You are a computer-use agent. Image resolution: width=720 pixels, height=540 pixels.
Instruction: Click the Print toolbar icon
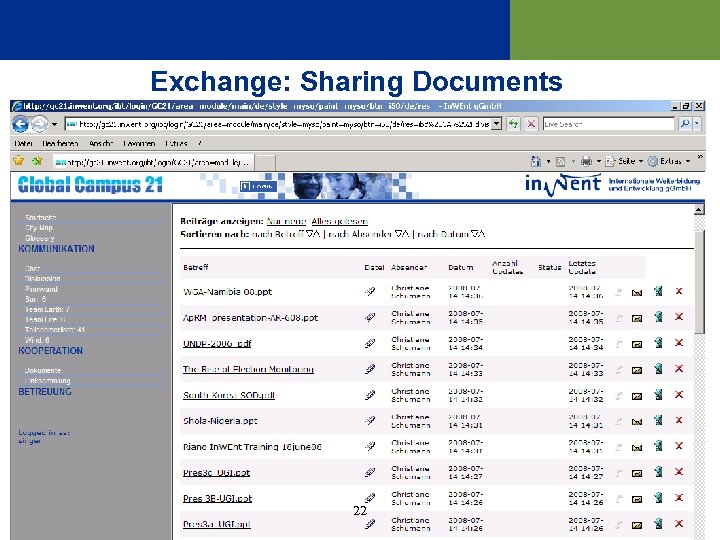point(586,161)
